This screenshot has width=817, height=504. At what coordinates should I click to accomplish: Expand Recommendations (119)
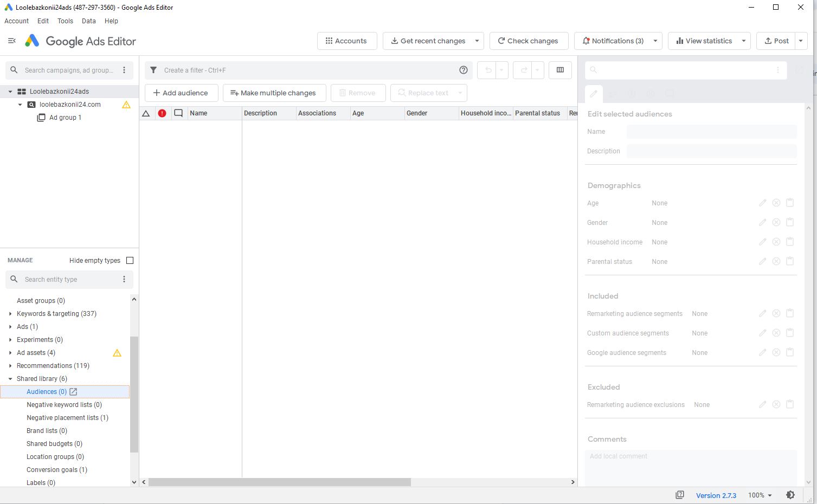pos(10,366)
